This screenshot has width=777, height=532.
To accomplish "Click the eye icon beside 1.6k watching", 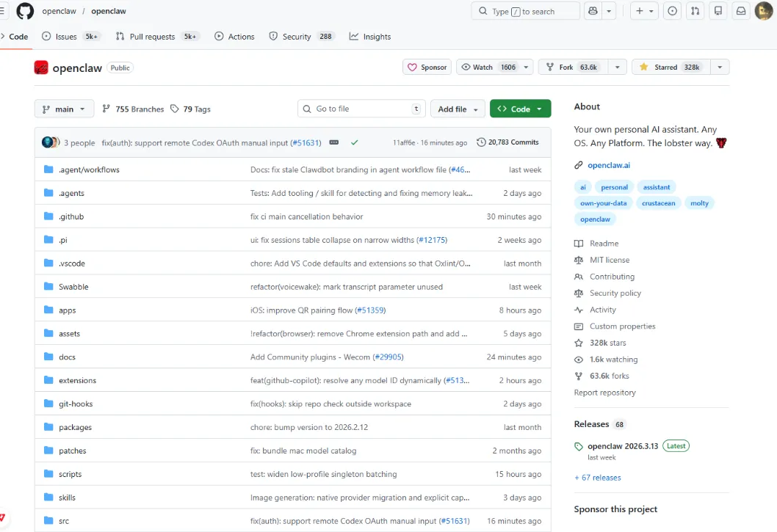I will coord(578,360).
